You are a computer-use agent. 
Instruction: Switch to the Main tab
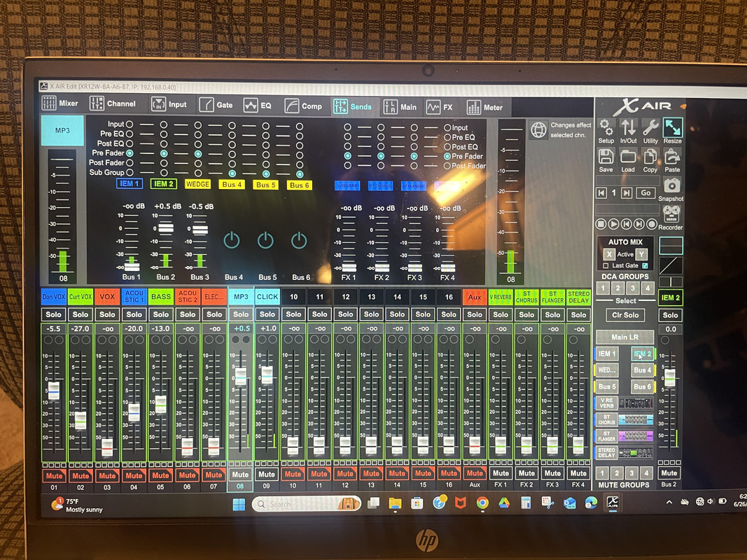(x=400, y=107)
